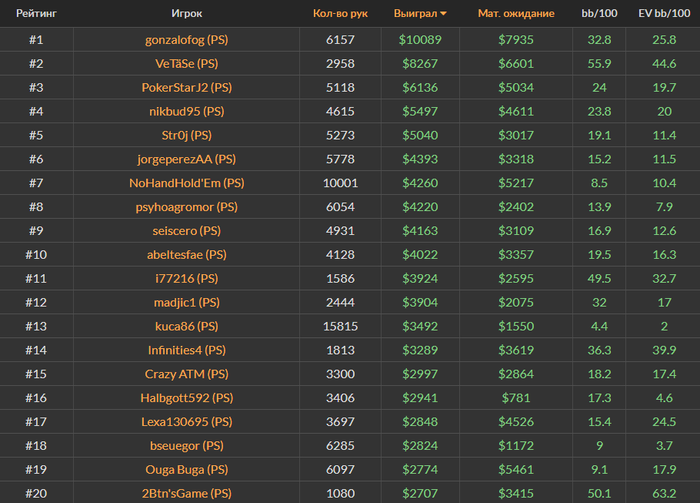
Task: Select player nikbud95 (PS)
Action: point(187,112)
